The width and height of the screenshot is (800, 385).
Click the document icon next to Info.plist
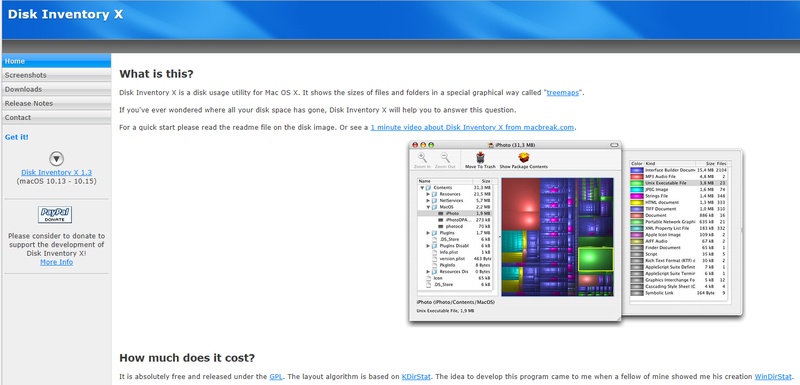point(434,252)
